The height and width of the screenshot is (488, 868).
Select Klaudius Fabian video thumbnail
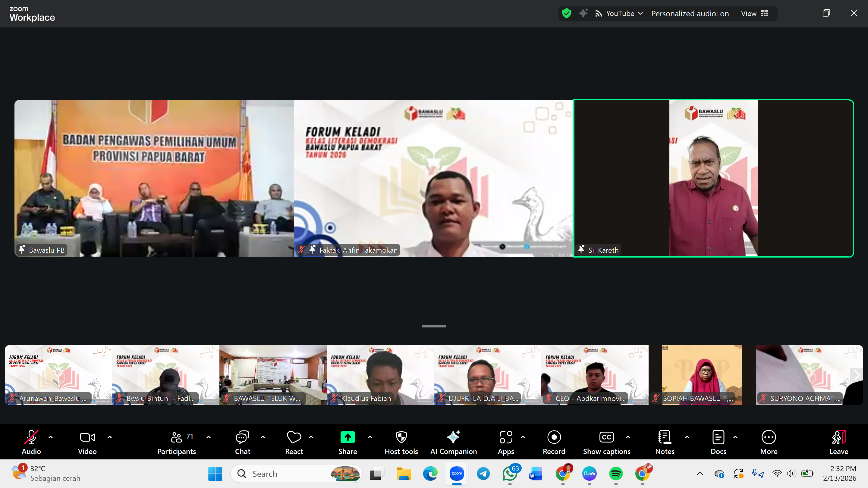coord(380,374)
